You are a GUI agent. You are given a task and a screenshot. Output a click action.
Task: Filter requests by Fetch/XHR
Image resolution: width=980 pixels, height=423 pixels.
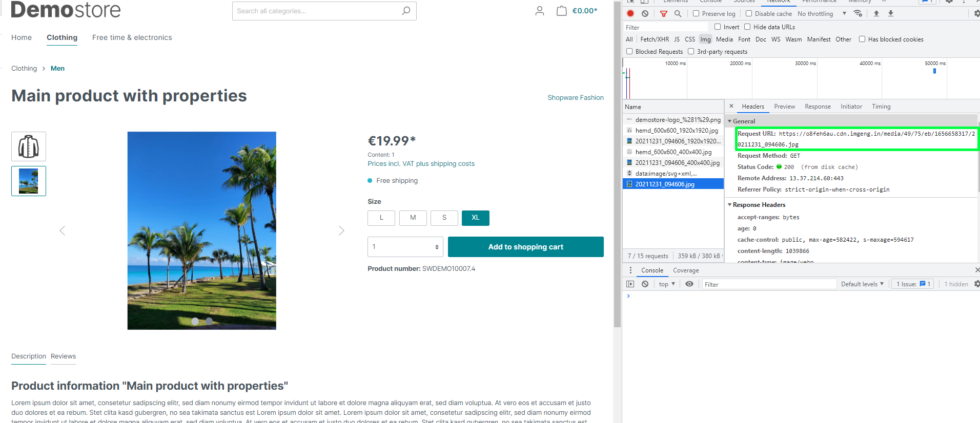pyautogui.click(x=655, y=39)
